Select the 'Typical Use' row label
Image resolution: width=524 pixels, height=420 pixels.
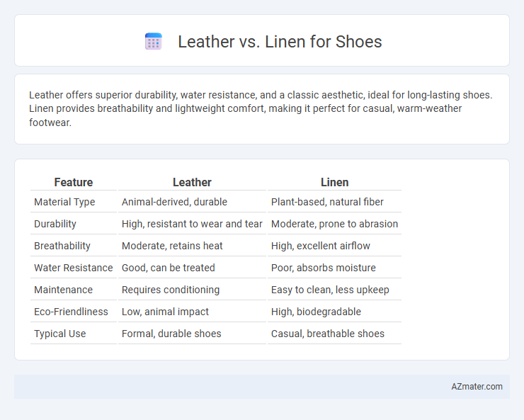click(59, 334)
